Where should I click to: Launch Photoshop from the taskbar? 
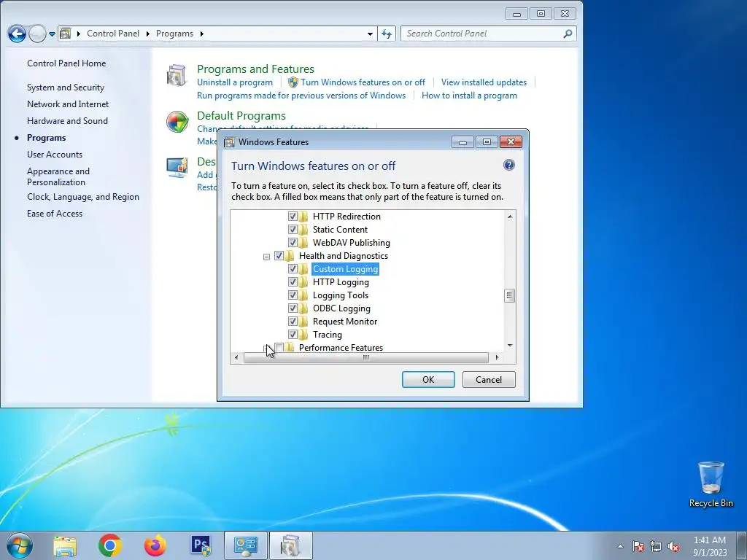point(201,545)
